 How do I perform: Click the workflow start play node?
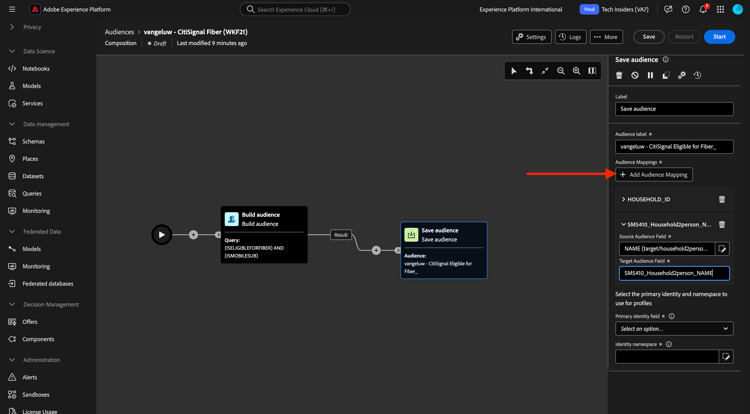click(162, 235)
